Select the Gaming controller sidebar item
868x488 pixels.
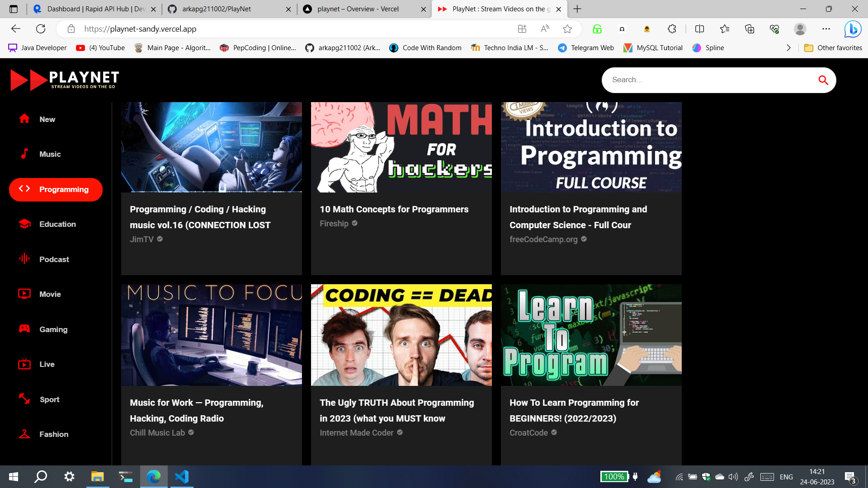tap(53, 329)
